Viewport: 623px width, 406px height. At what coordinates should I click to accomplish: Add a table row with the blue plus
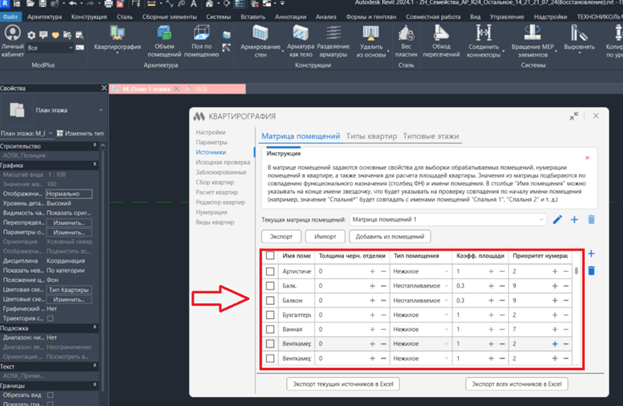(x=591, y=253)
